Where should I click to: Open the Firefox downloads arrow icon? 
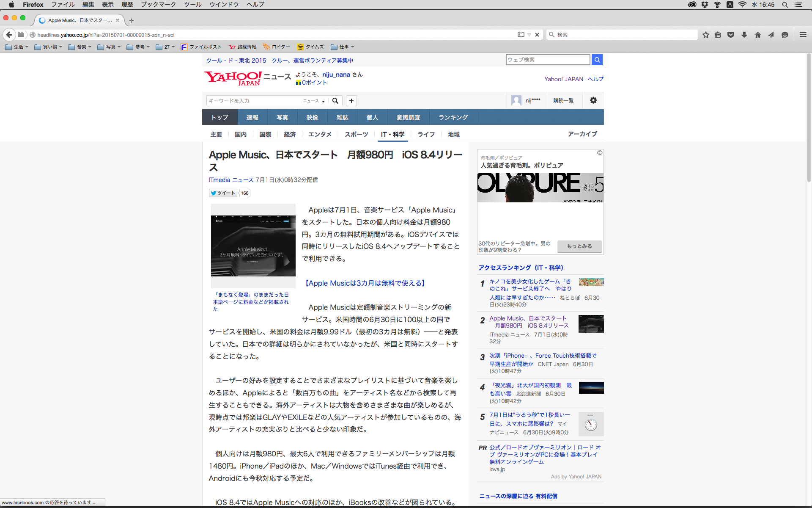click(744, 35)
